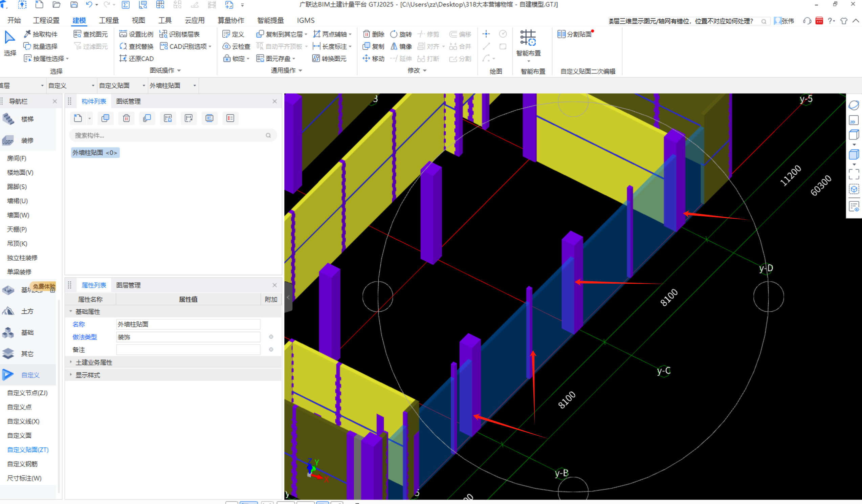This screenshot has width=862, height=504.
Task: Click the 2D view icon on right toolbar
Action: (x=854, y=120)
